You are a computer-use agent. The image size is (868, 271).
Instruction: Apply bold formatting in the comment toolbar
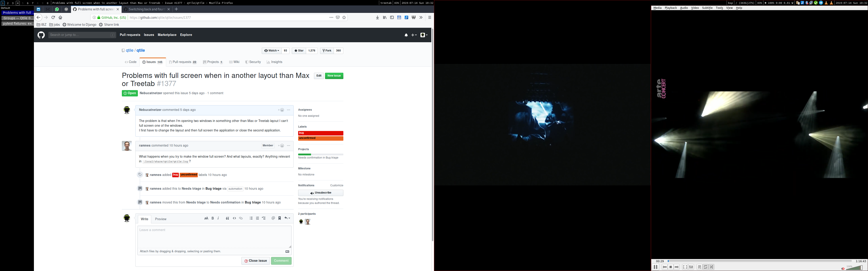pos(213,218)
